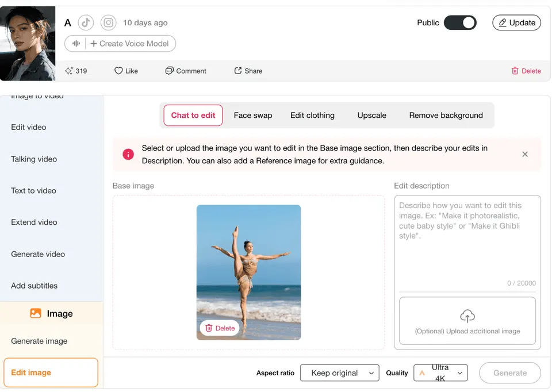Open Edit video in the sidebar
Image resolution: width=552 pixels, height=392 pixels.
29,127
